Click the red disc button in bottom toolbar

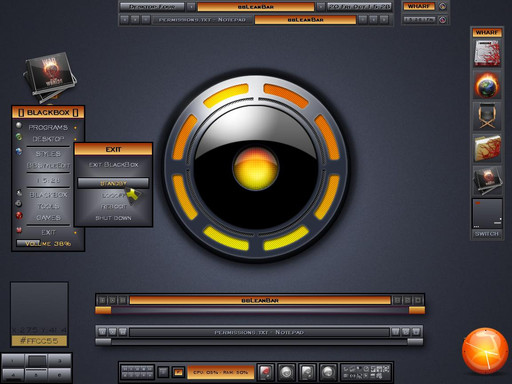(x=266, y=372)
